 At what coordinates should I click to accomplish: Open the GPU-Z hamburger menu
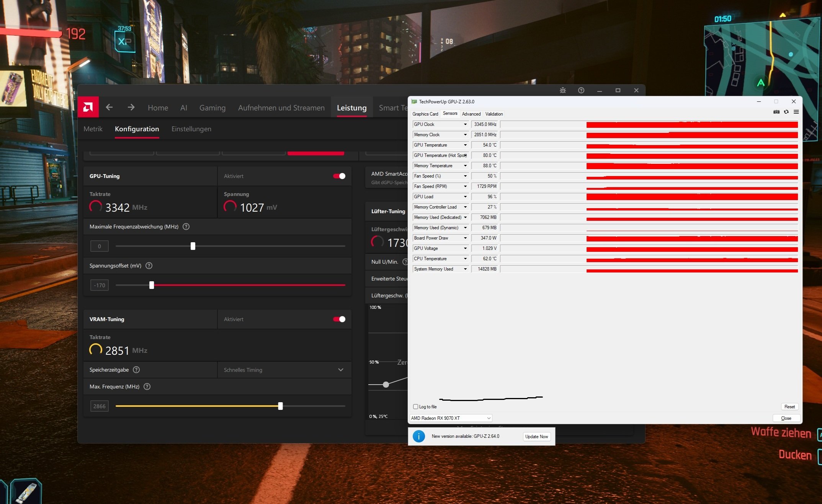[796, 112]
